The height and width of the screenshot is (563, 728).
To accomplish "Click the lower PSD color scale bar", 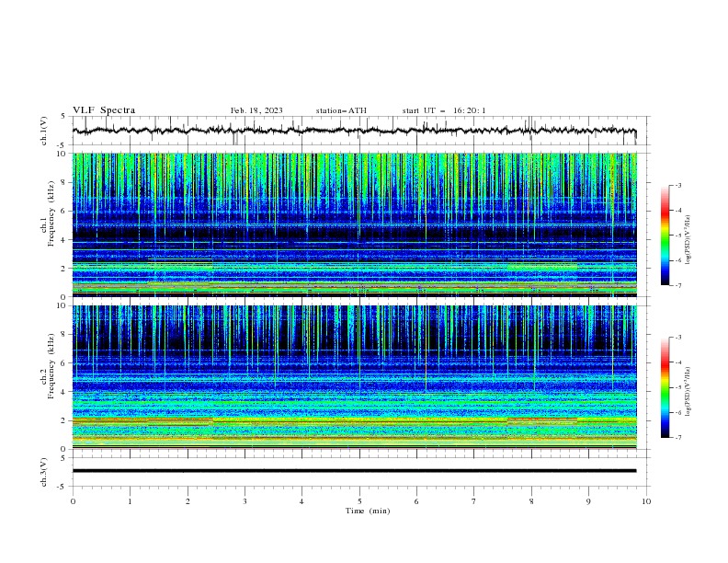I will click(665, 387).
